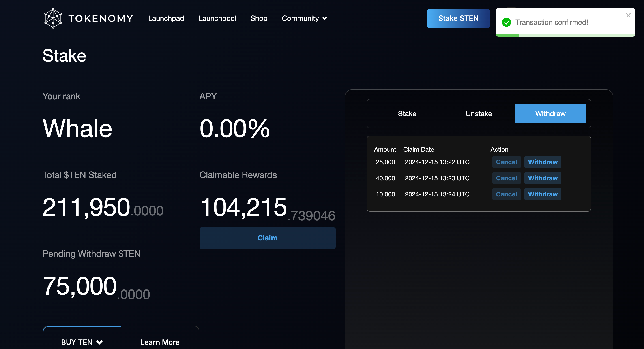This screenshot has width=644, height=349.
Task: Switch to the Stake tab
Action: coord(407,114)
